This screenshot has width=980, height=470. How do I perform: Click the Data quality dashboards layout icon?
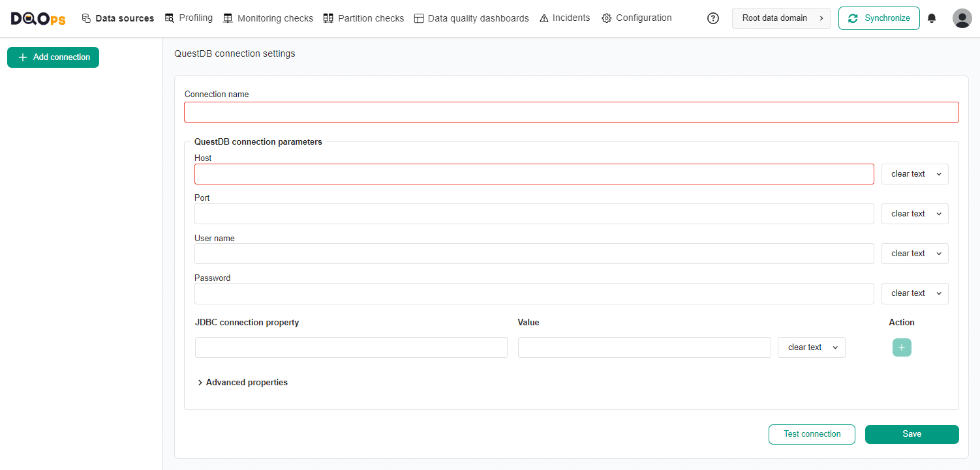pos(419,18)
